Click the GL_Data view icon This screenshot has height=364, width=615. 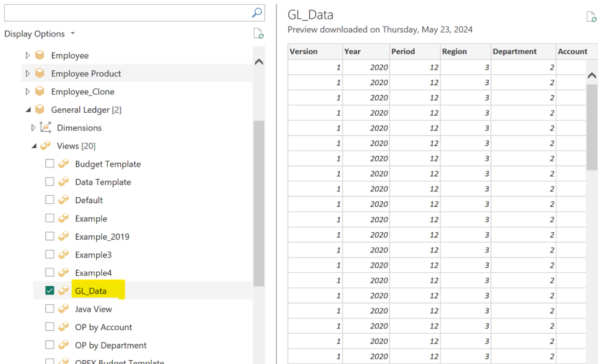click(63, 290)
